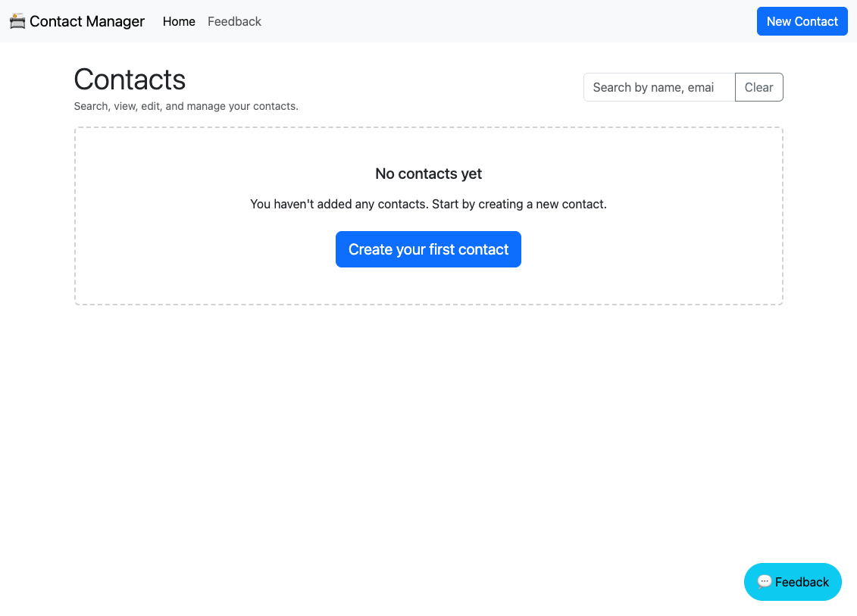Open the Contact Manager brand link

click(77, 21)
